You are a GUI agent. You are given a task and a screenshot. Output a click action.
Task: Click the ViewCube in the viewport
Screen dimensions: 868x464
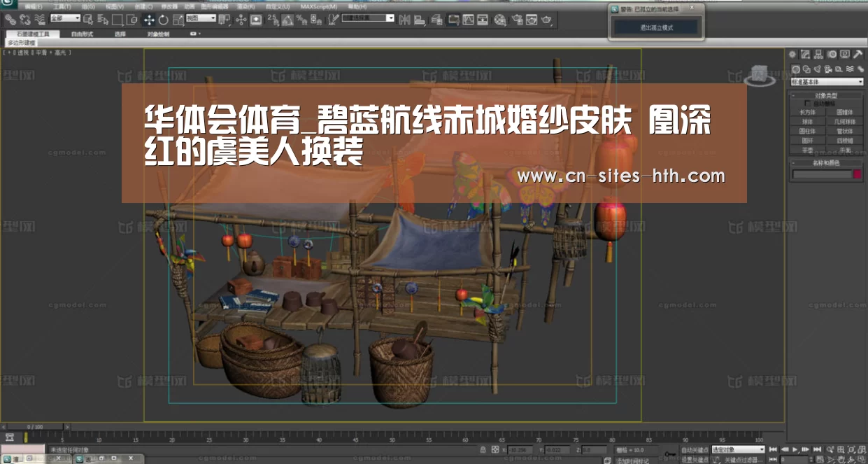click(x=759, y=73)
